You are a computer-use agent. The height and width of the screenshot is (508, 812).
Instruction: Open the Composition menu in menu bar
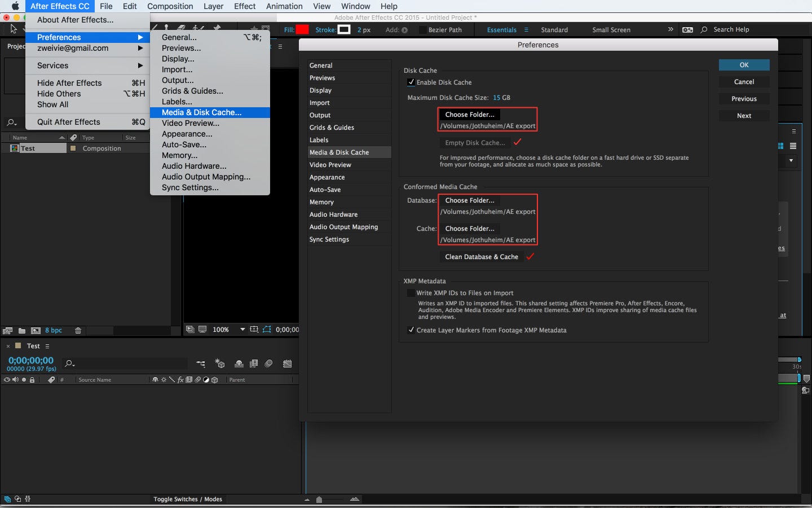(170, 6)
